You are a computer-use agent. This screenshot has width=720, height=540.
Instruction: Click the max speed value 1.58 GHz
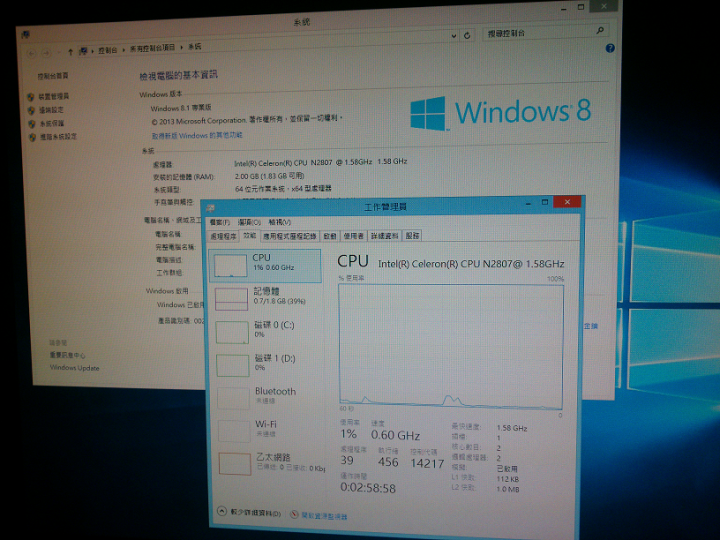(512, 428)
